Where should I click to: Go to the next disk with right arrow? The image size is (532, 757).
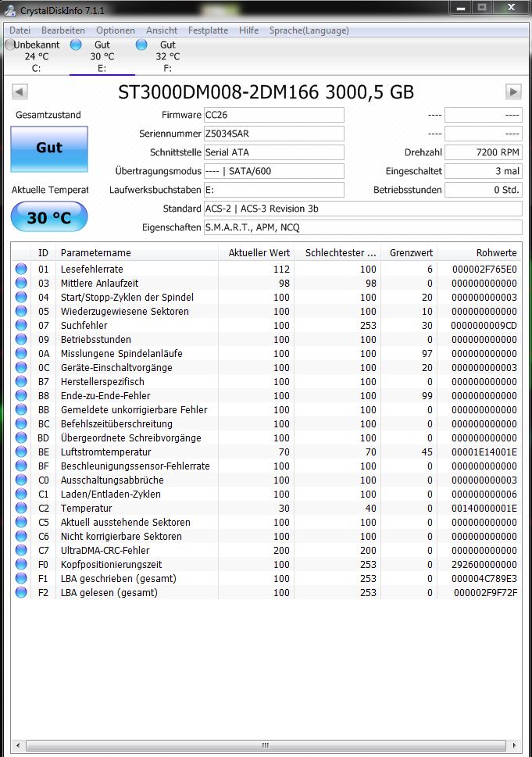pos(513,91)
